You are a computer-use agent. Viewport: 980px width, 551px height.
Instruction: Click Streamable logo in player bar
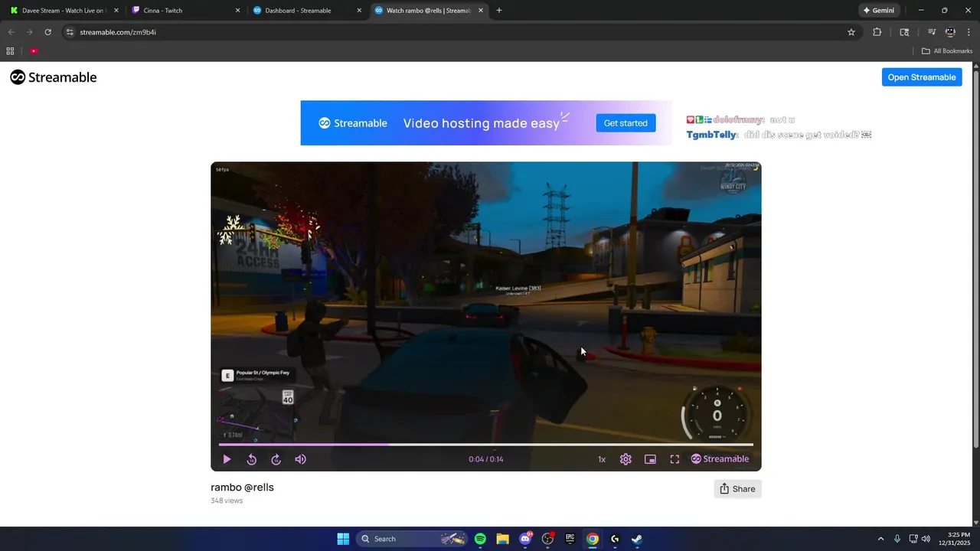(720, 459)
